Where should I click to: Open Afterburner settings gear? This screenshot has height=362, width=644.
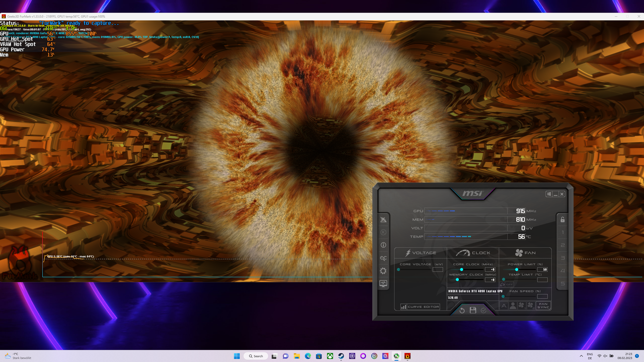383,271
